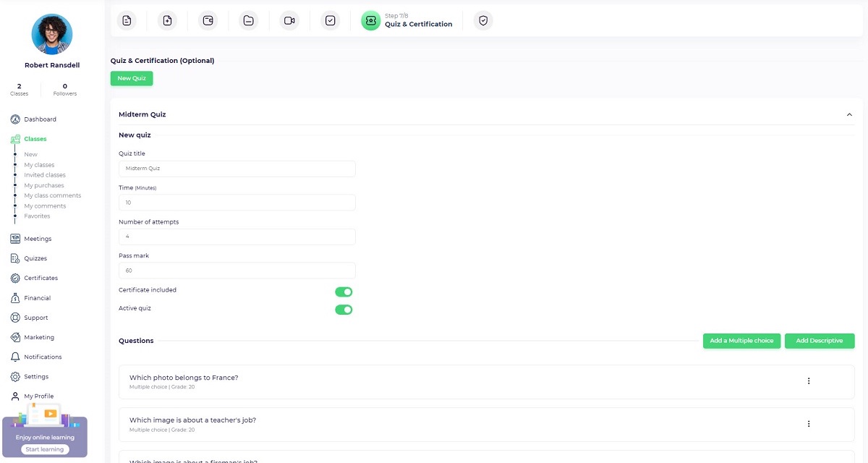Open the wallet step icon in wizard

pyautogui.click(x=208, y=20)
